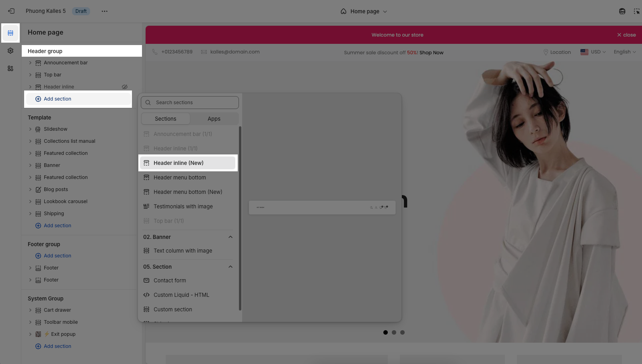This screenshot has height=364, width=642.
Task: Click the Blog posts section icon
Action: [38, 189]
